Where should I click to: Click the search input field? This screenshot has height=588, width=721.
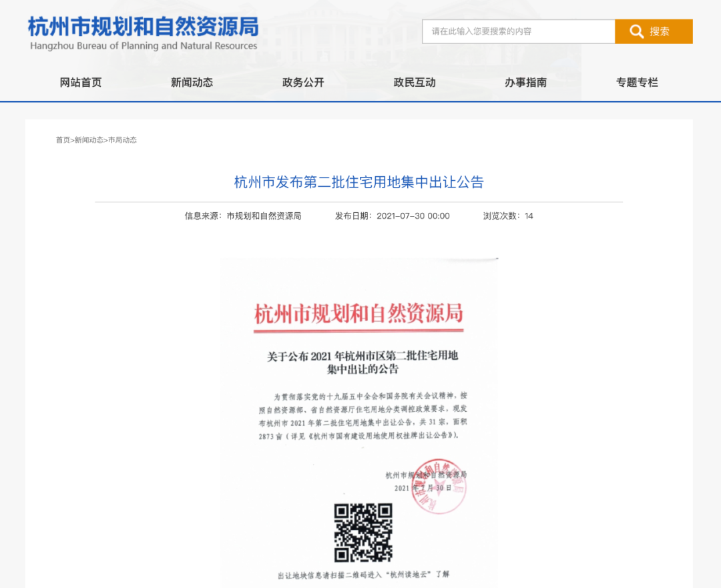518,31
